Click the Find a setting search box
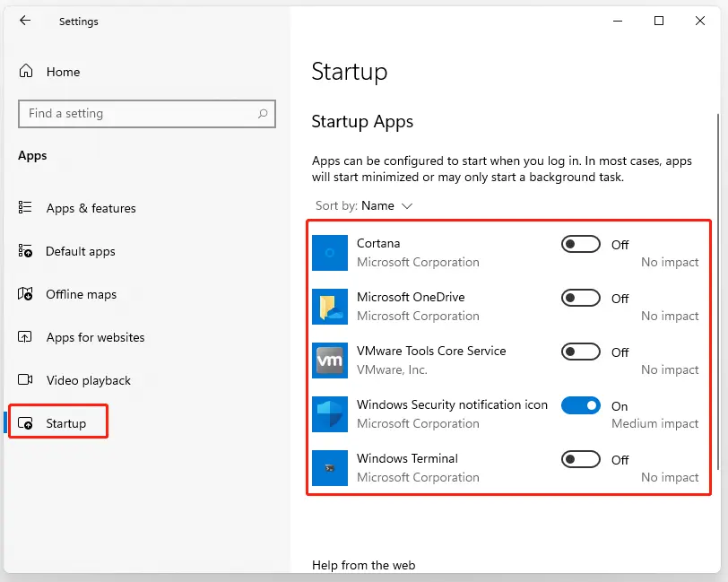Screen dimensions: 728x582 click(x=134, y=114)
